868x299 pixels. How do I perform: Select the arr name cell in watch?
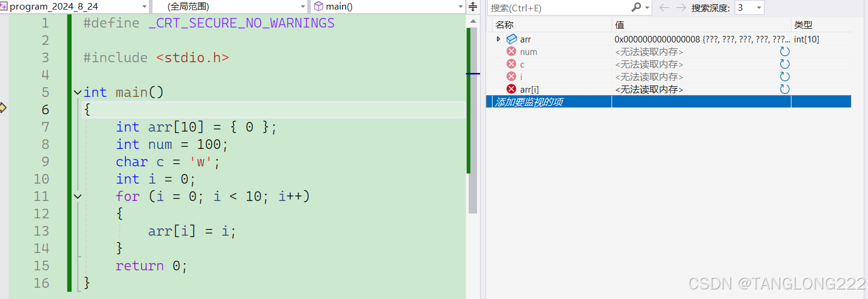click(x=525, y=39)
